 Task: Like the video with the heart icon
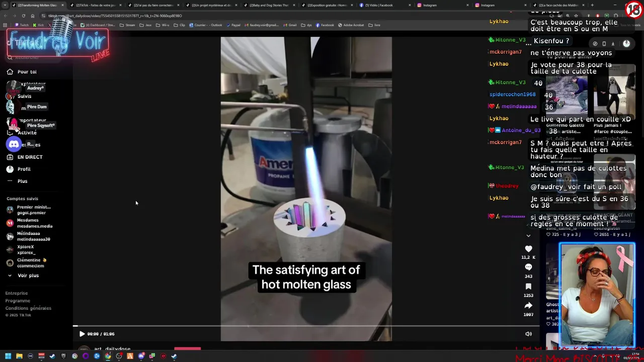528,249
